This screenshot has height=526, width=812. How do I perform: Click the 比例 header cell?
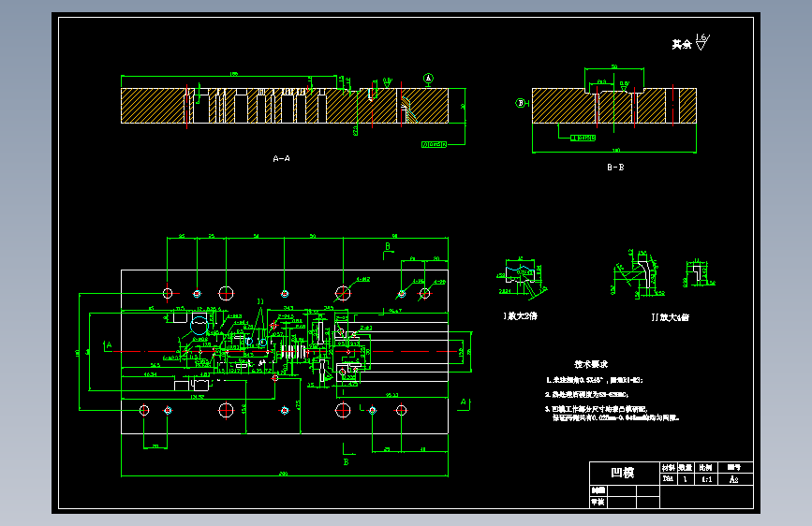coord(706,467)
